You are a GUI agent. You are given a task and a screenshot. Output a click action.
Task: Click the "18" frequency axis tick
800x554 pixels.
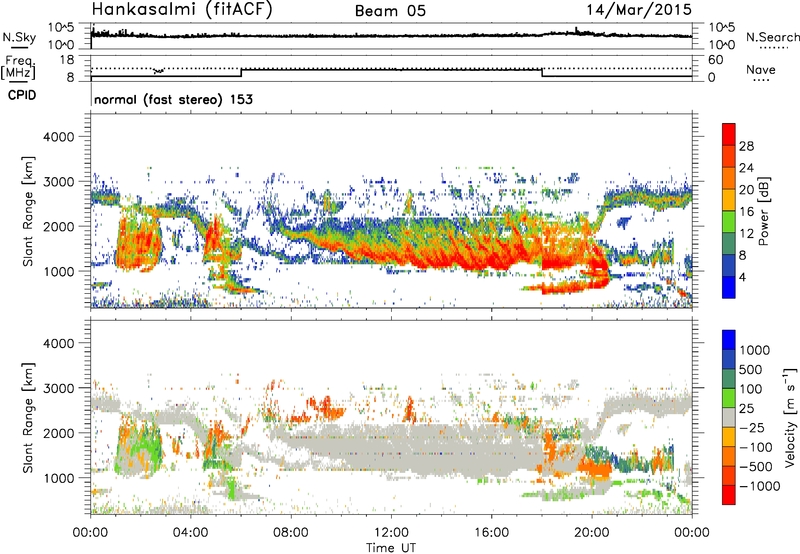(x=67, y=60)
